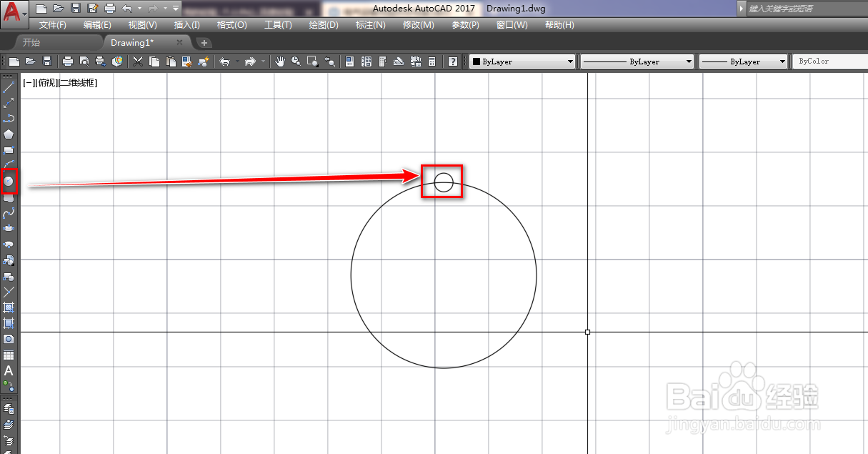Click the Help question mark icon
The height and width of the screenshot is (454, 868).
click(x=453, y=61)
